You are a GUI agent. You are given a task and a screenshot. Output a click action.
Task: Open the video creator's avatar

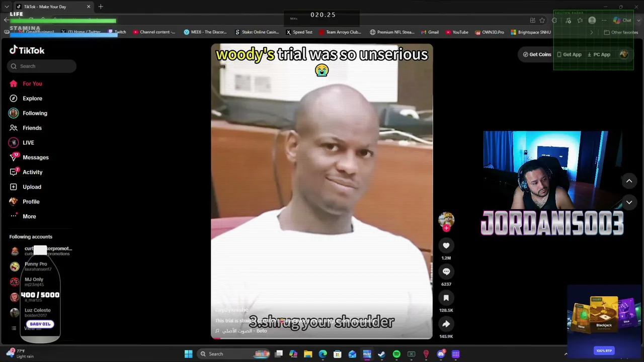[446, 219]
